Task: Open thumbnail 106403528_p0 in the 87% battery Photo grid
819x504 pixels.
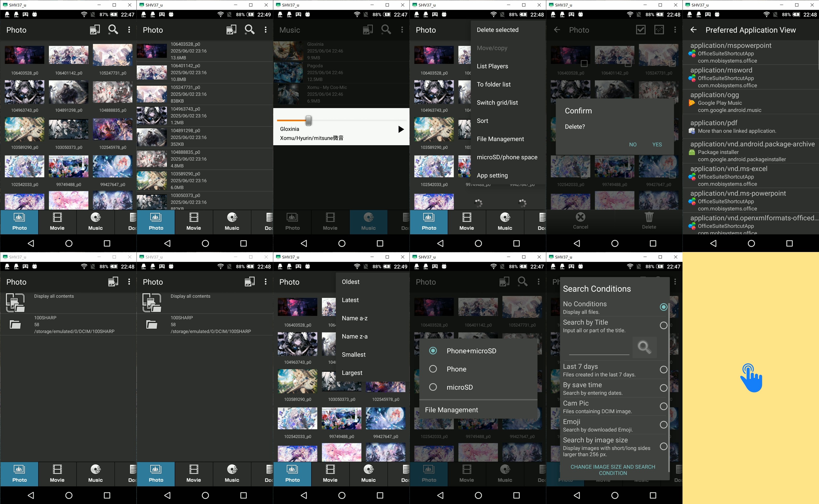Action: click(x=24, y=55)
